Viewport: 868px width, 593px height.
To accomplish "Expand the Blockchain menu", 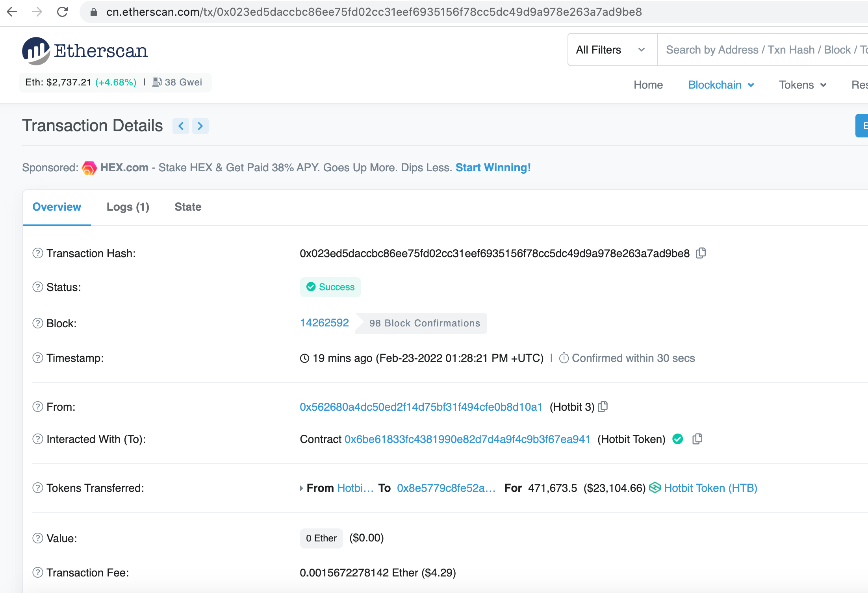I will pos(721,85).
